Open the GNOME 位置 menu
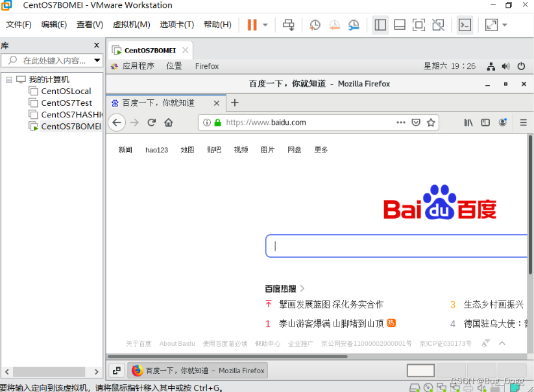The image size is (534, 392). click(174, 66)
